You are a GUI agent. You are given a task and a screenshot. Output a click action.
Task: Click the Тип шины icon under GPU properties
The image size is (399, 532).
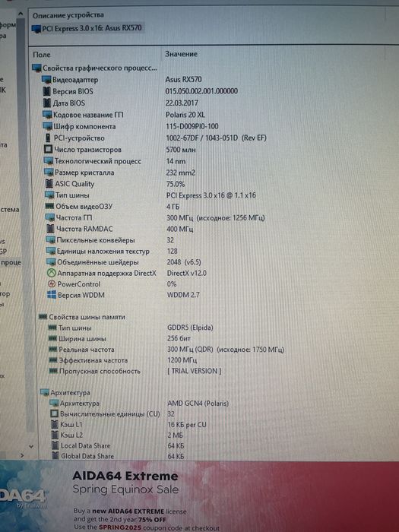(x=49, y=195)
